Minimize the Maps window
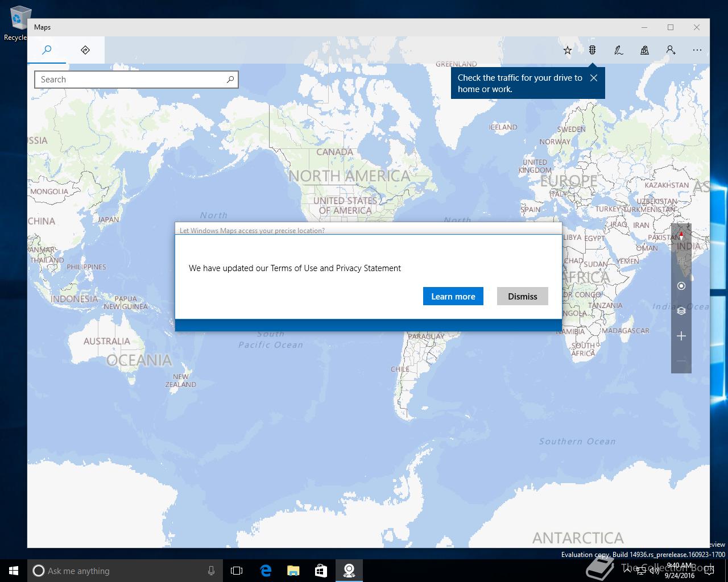The width and height of the screenshot is (728, 582). [644, 27]
